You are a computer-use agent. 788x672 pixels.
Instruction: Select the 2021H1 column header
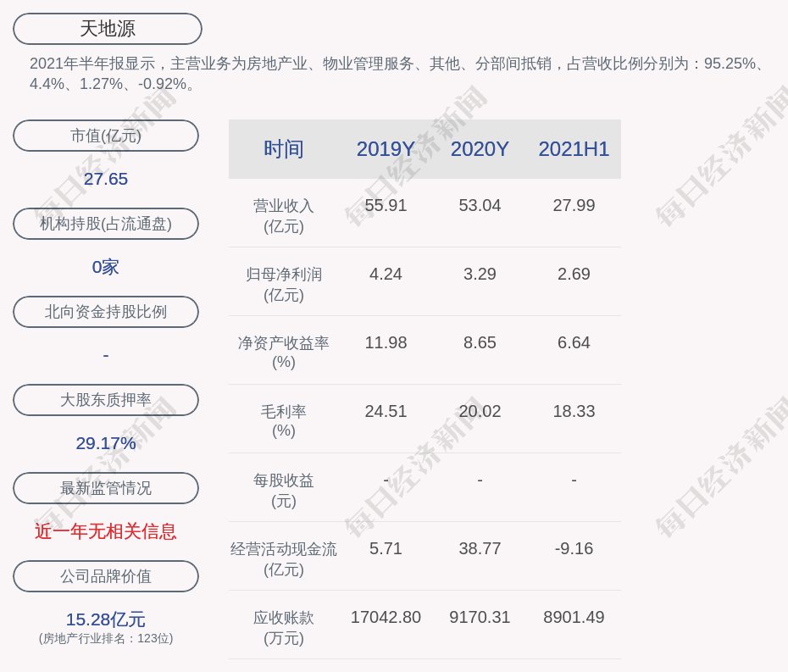(574, 149)
